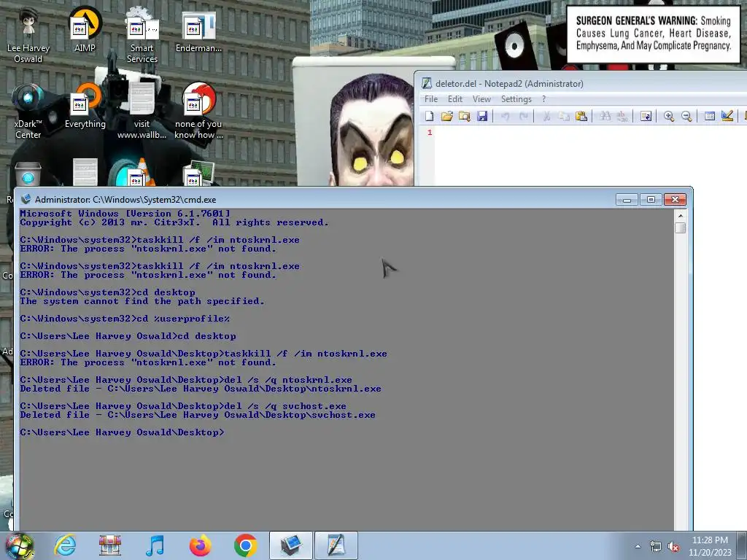747x560 pixels.
Task: Maximize the cmd.exe window
Action: click(651, 200)
